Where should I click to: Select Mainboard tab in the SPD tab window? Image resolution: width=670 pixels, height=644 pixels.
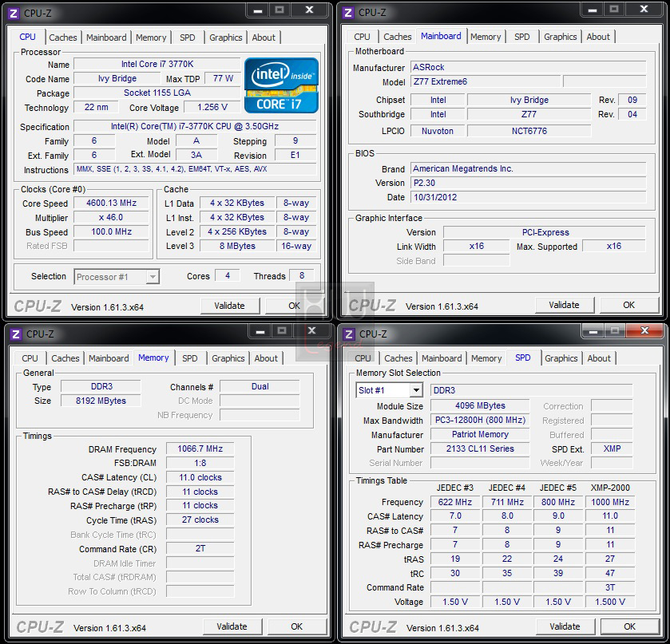pyautogui.click(x=442, y=358)
